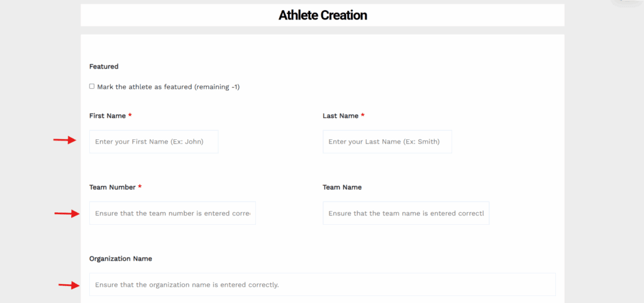Click the red asterisk next to Last Name
Screen dimensions: 644x303
point(363,115)
